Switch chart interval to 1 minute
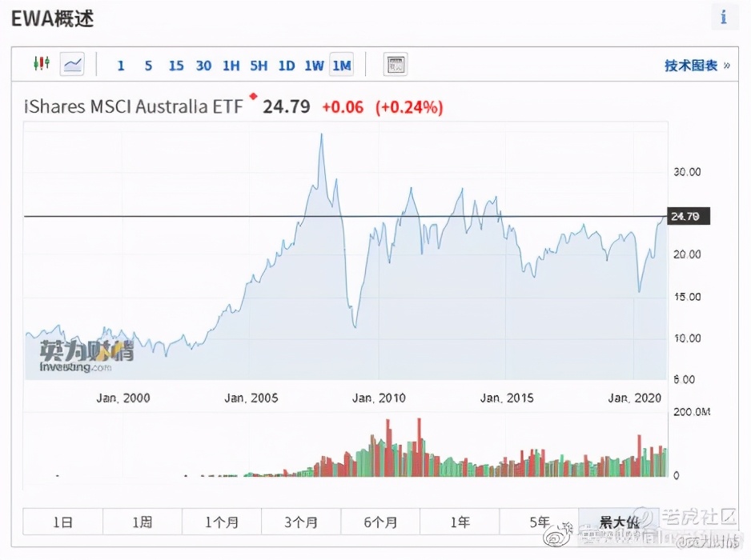Screen dimensions: 751x560 tap(121, 66)
